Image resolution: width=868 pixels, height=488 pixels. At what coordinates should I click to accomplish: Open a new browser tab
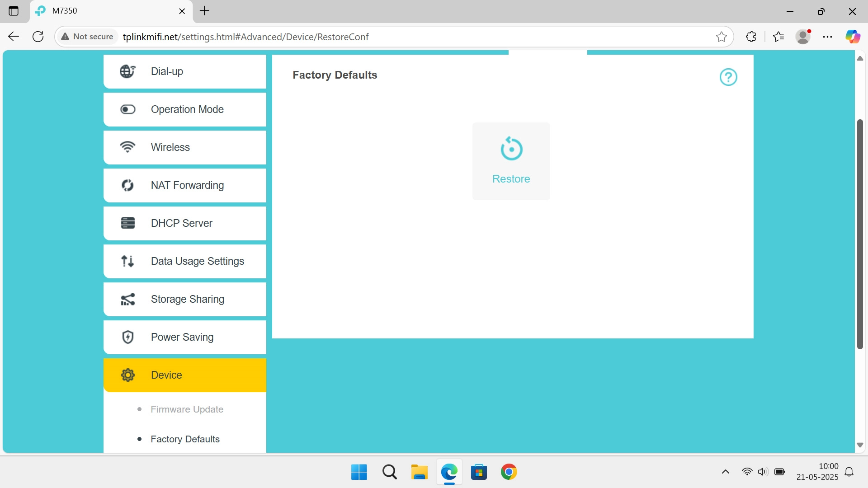[205, 11]
